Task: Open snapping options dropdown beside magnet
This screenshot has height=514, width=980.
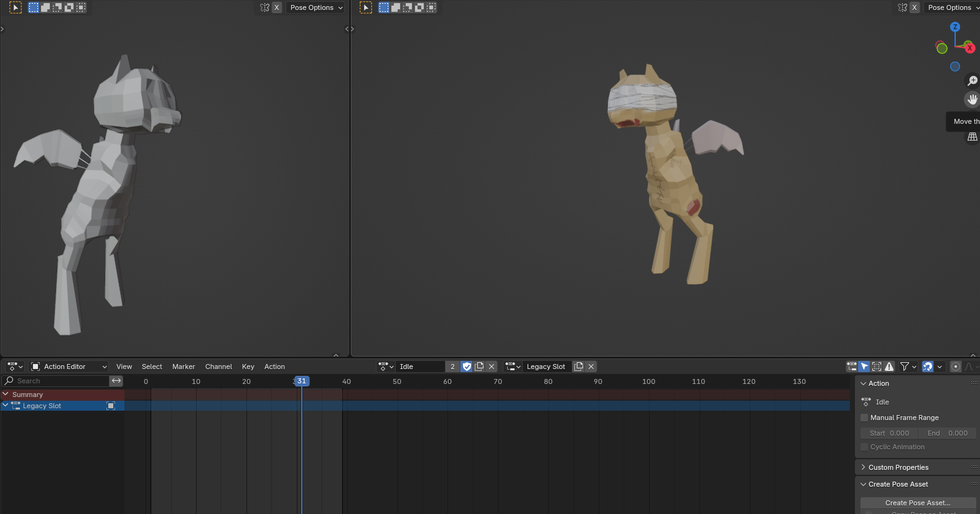Action: [940, 367]
